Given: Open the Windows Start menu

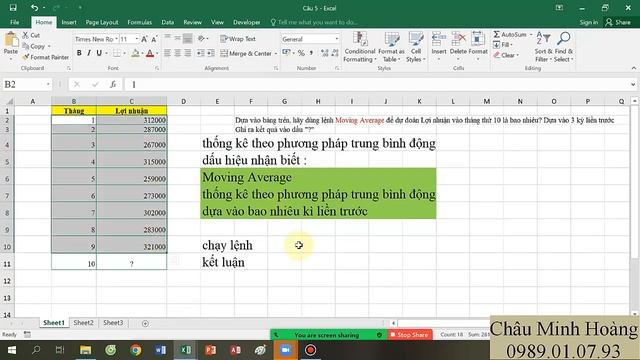Looking at the screenshot, I should pos(11,350).
